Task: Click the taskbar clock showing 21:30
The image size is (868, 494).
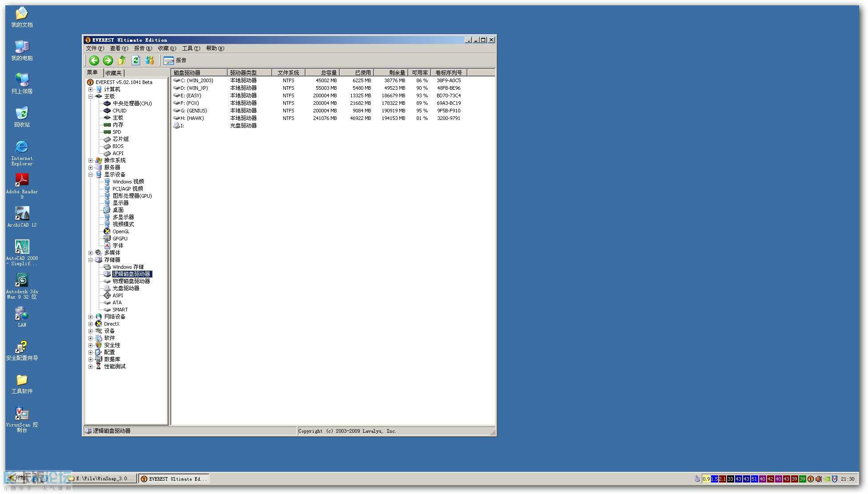Action: pos(848,479)
